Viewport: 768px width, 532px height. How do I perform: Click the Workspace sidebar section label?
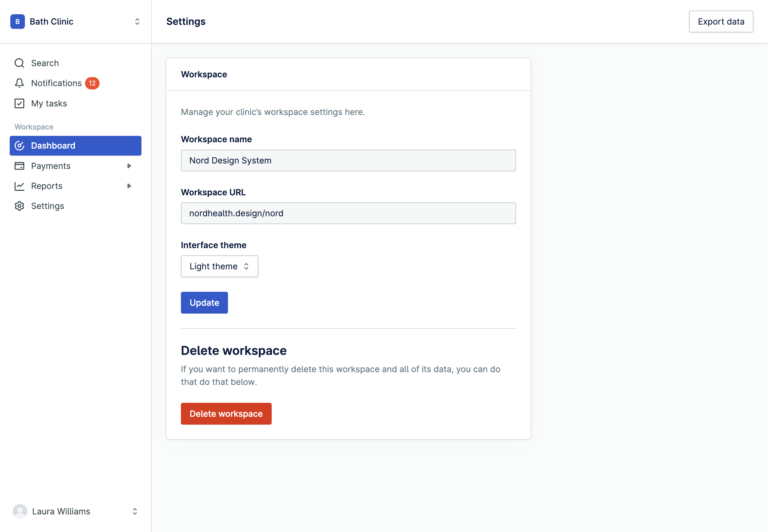click(34, 127)
